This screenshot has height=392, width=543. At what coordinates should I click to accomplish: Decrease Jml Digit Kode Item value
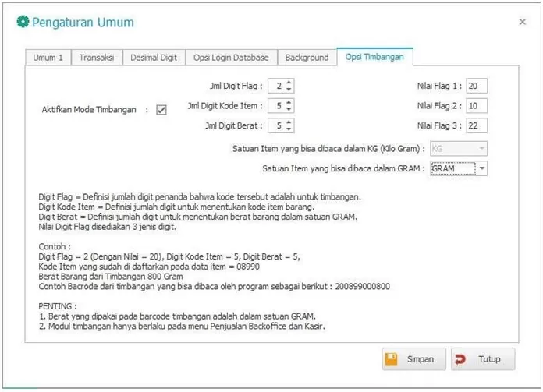pos(289,109)
